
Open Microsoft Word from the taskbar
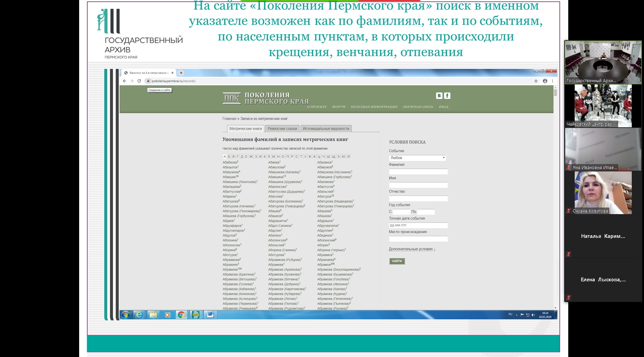point(210,315)
